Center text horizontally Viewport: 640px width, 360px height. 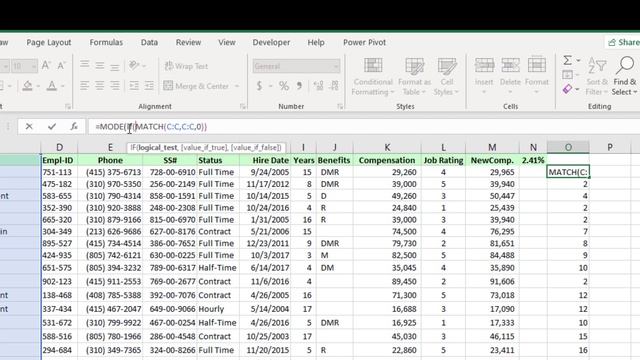100,86
